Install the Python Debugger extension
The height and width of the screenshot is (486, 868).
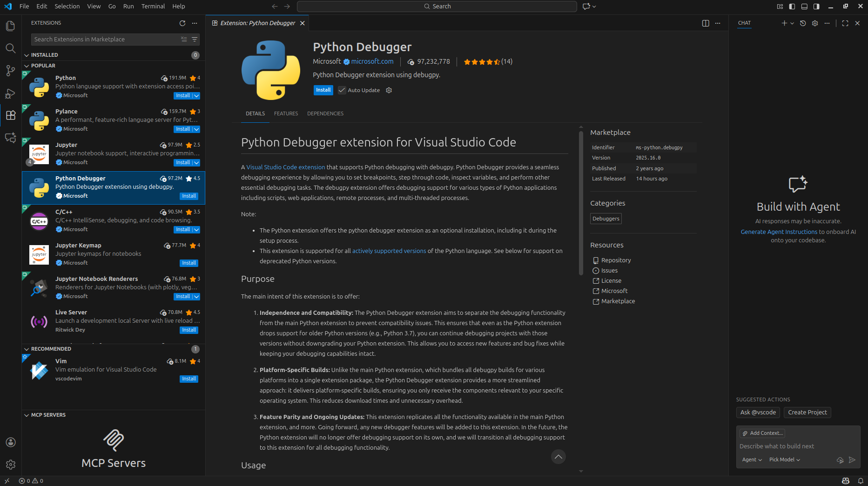pyautogui.click(x=323, y=90)
